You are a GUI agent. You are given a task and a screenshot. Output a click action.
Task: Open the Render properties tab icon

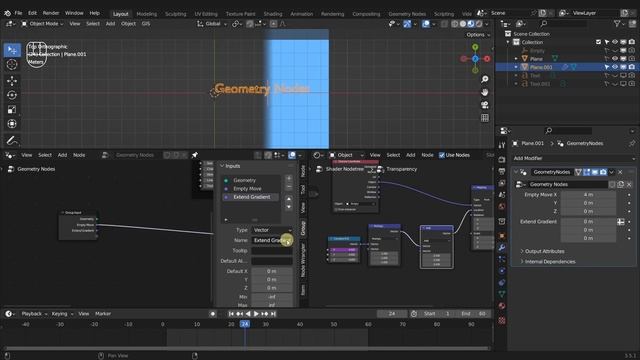pos(502,160)
